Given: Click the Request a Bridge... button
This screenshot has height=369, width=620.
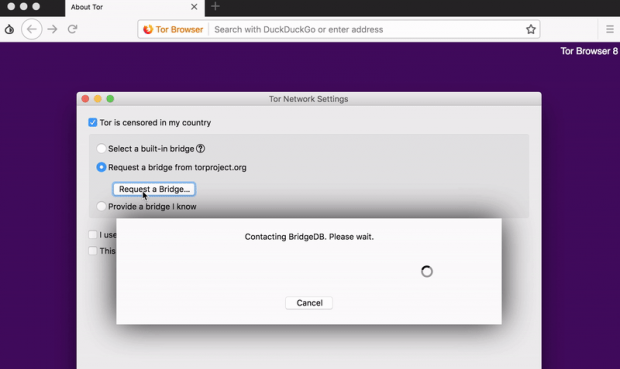Looking at the screenshot, I should point(154,189).
